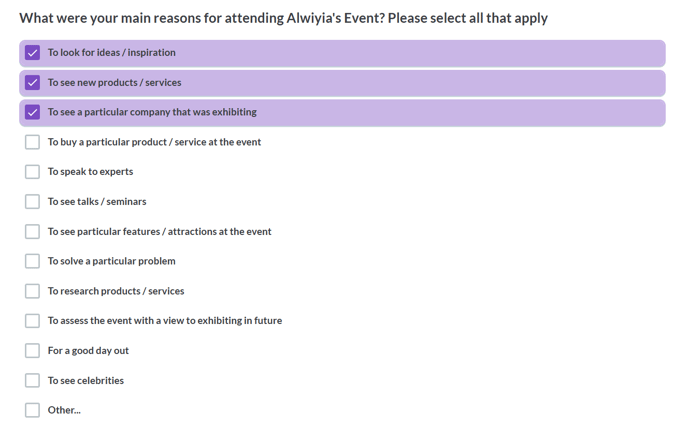Enable the 'Other...' checkbox
688x428 pixels.
click(33, 410)
